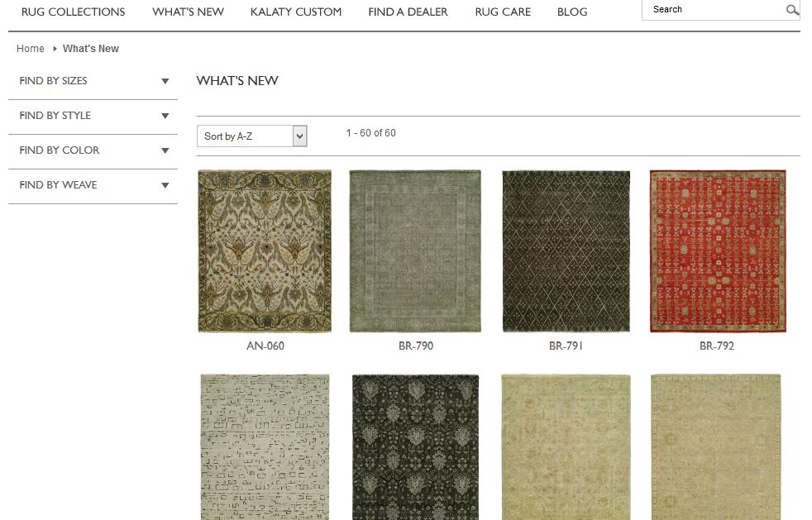Click the BR-791 product name
The width and height of the screenshot is (812, 520).
566,346
